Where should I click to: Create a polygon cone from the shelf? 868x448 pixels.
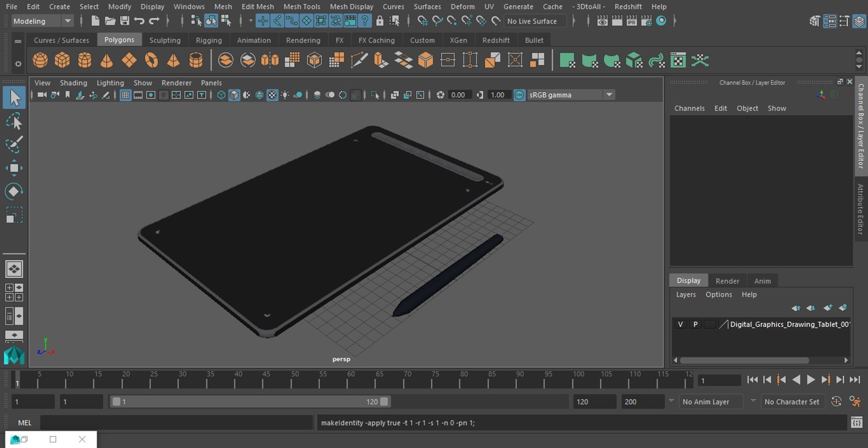(107, 60)
